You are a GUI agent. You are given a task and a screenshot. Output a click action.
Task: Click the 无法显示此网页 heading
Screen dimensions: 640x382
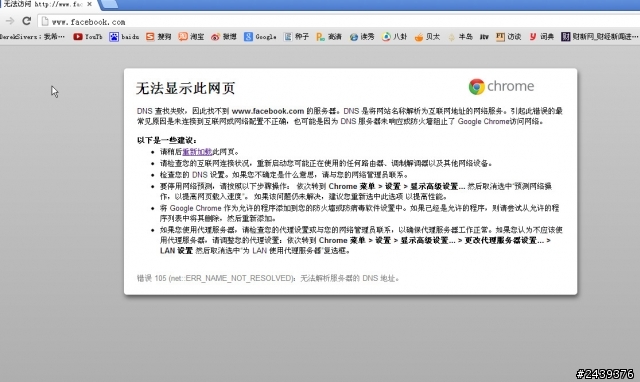coord(185,88)
